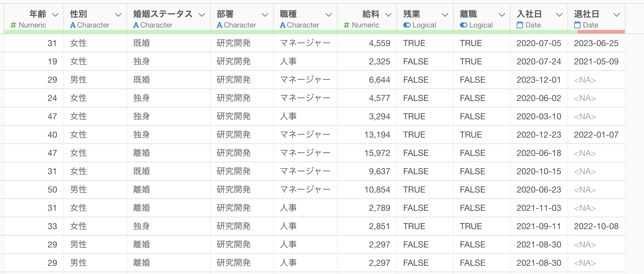Click the calendar Date icon under 入社日
This screenshot has width=644, height=274.
[520, 25]
